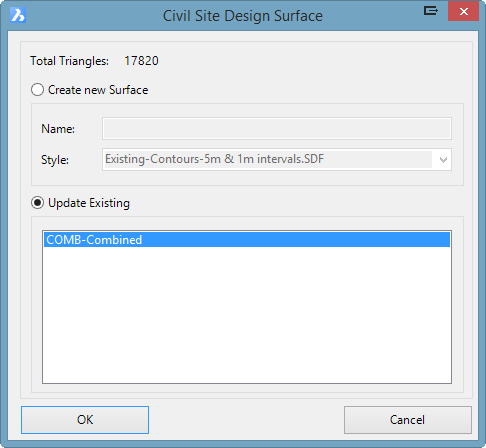Click the Civil Site Design Surface title text
This screenshot has width=486, height=448.
coord(243,16)
